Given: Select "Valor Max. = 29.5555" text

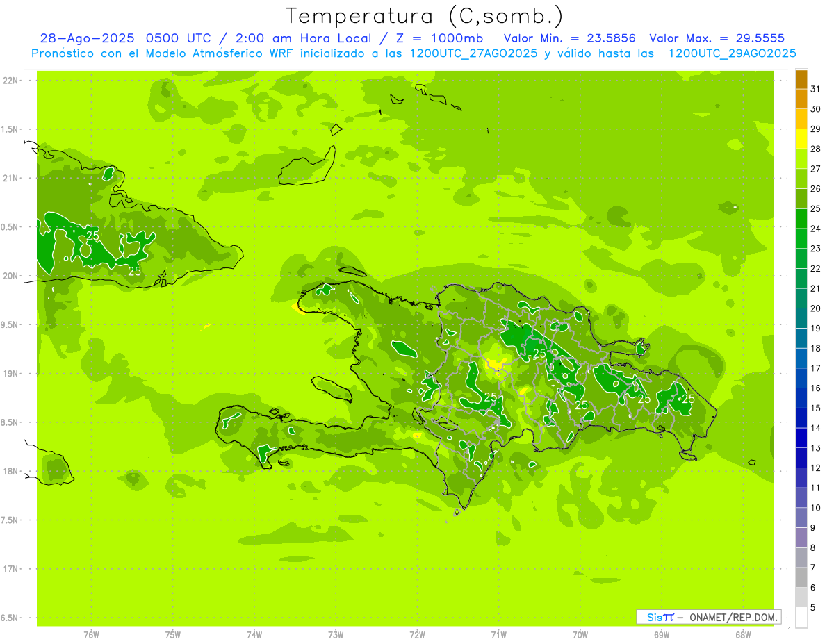Looking at the screenshot, I should coord(717,38).
